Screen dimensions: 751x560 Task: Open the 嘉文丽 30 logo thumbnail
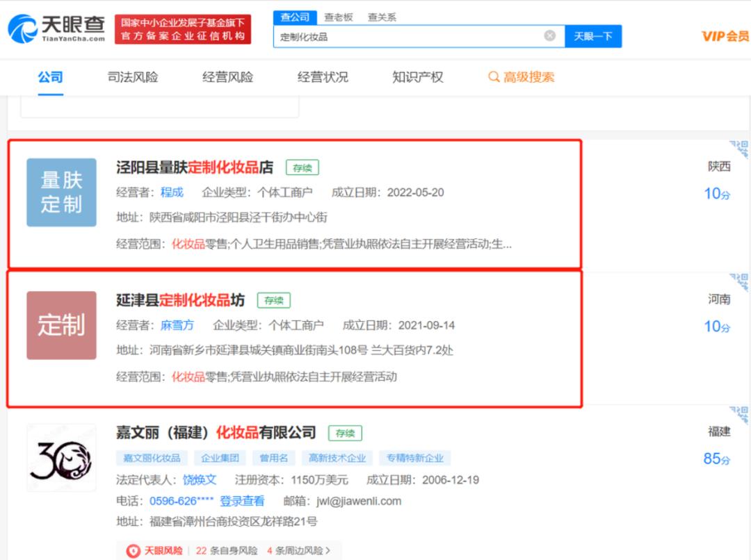(61, 458)
